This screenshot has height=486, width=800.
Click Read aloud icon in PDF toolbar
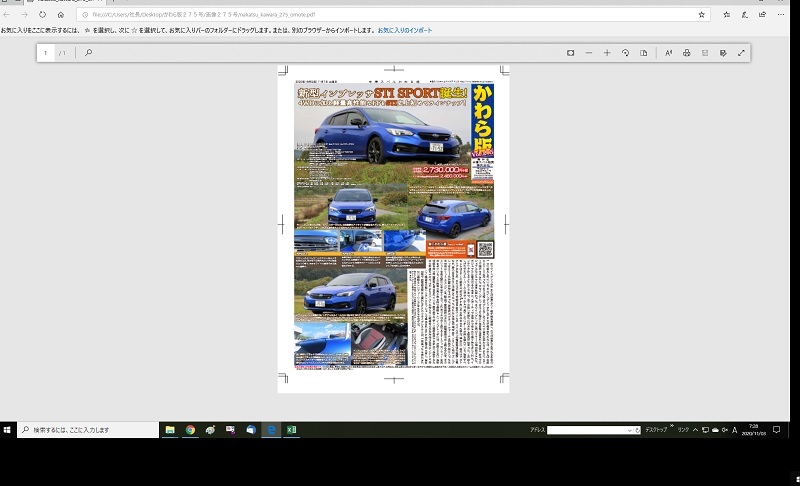click(x=668, y=53)
